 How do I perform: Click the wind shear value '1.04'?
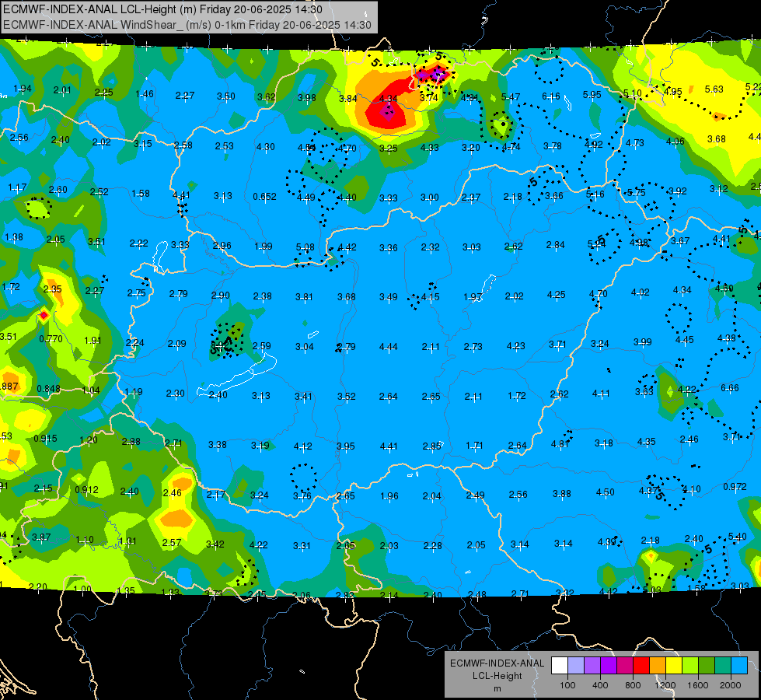90,390
